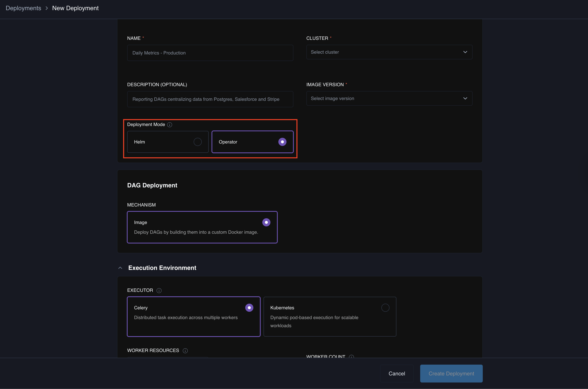Click the DAG Deployment heading

click(152, 185)
